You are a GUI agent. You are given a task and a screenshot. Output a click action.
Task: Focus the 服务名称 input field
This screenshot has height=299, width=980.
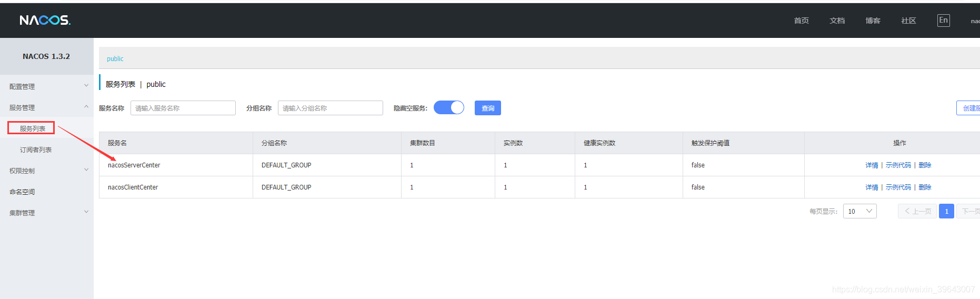click(183, 108)
